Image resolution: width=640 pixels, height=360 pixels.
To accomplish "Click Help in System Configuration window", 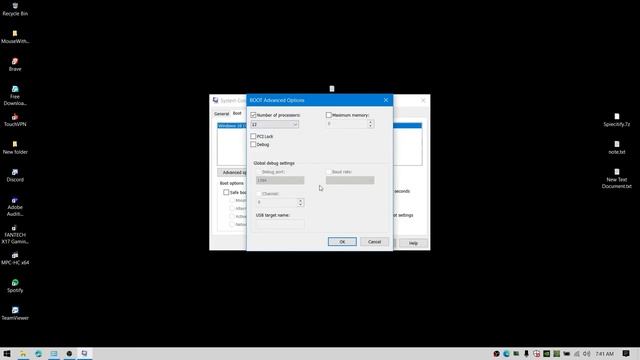I will point(413,243).
